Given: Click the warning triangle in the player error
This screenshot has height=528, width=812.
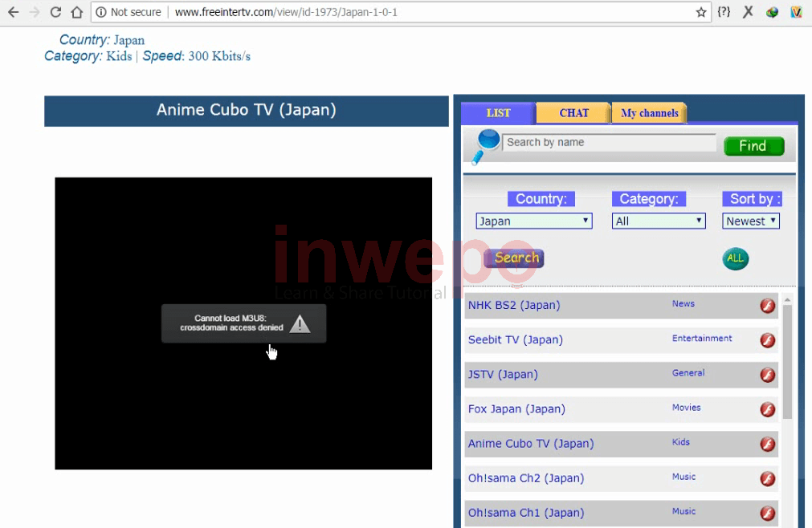Looking at the screenshot, I should [x=300, y=323].
